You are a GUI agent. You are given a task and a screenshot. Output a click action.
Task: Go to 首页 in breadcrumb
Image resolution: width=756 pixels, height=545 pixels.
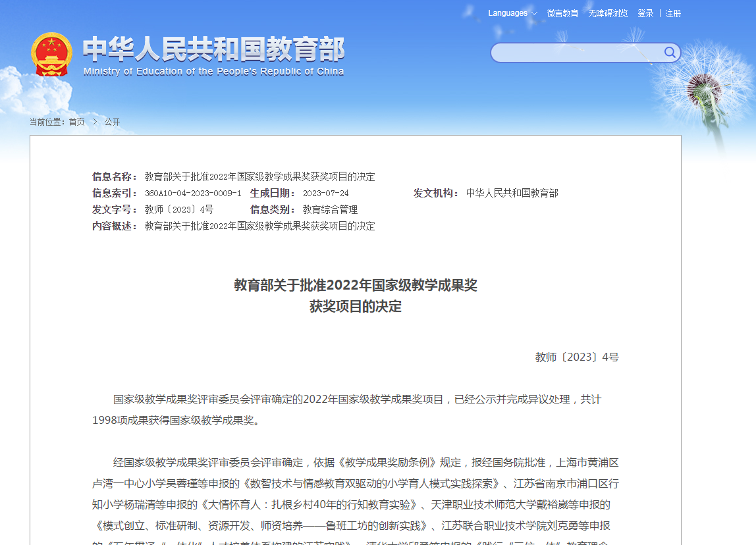click(x=76, y=122)
